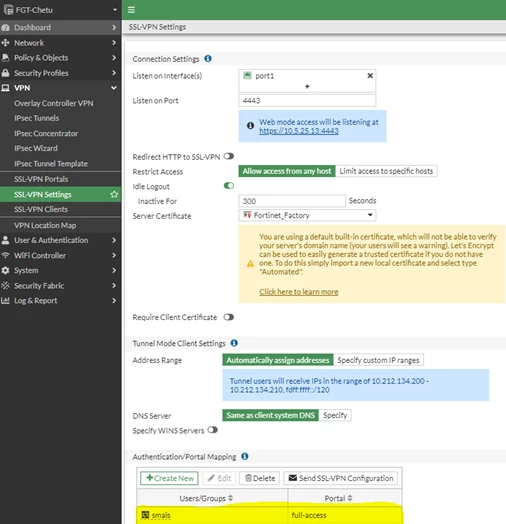This screenshot has height=524, width=506.
Task: Click the Listen on Port field
Action: (x=307, y=100)
